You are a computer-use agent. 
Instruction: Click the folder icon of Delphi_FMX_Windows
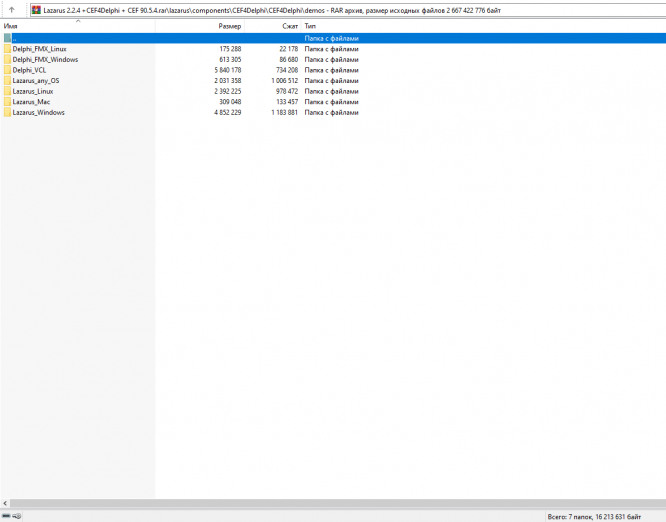tap(7, 59)
